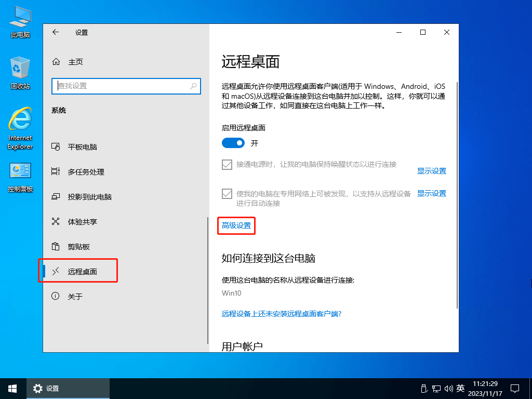Open 此电脑 desktop icon
Image resolution: width=532 pixels, height=399 pixels.
point(20,21)
